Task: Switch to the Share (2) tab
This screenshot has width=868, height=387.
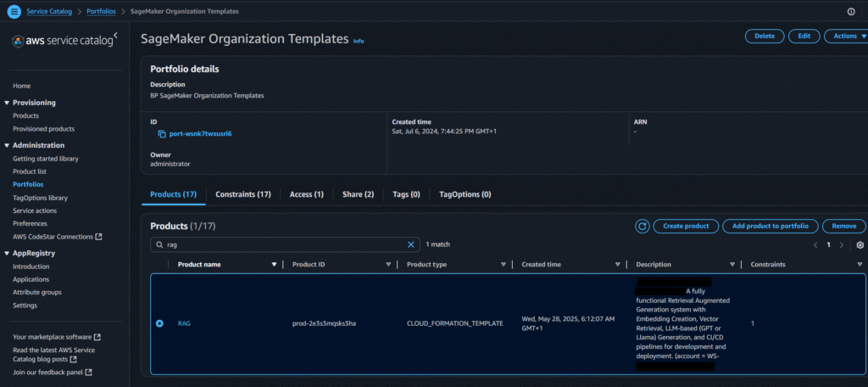Action: click(358, 194)
